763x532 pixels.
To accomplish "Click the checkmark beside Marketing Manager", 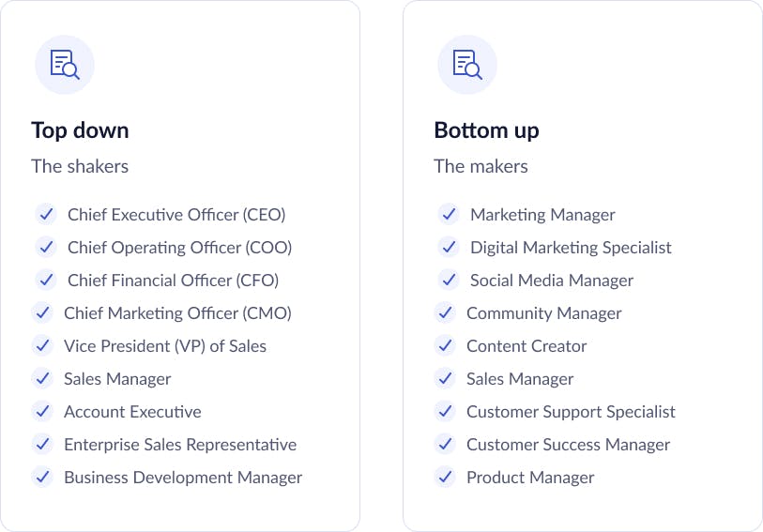I will point(449,215).
